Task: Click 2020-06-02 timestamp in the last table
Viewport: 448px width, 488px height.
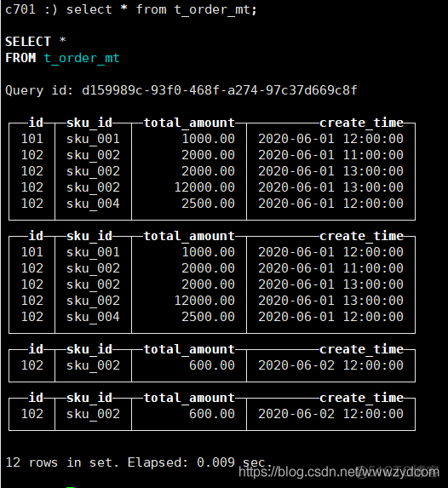Action: tap(331, 414)
